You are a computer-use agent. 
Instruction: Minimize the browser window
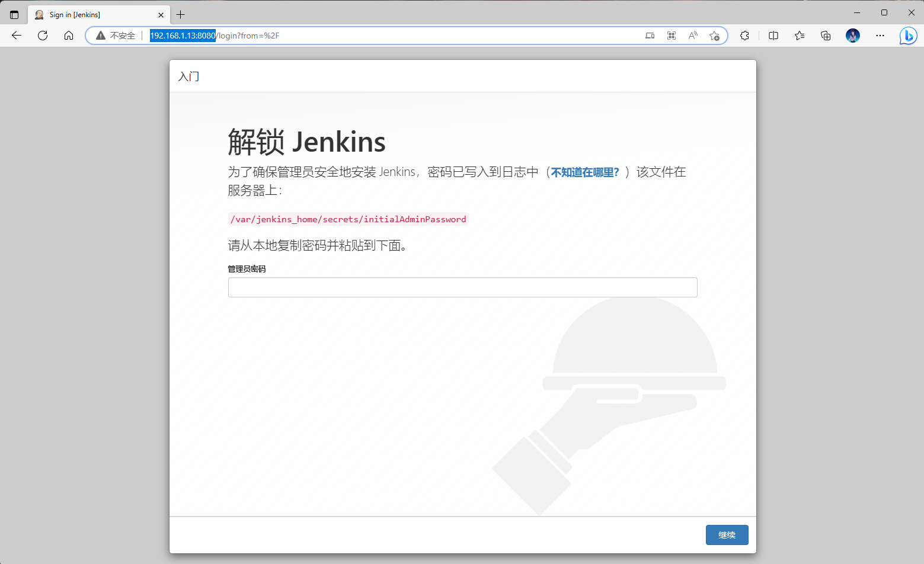point(857,12)
